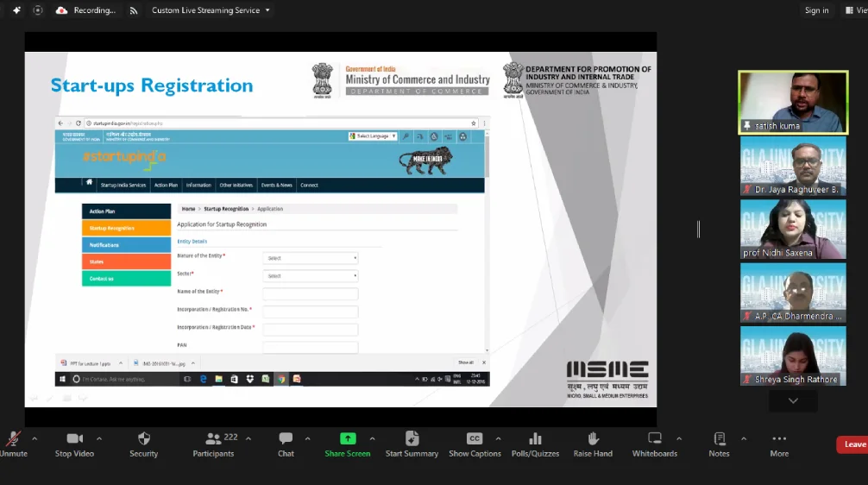Toggle Show Captions
The height and width of the screenshot is (485, 868).
tap(474, 444)
